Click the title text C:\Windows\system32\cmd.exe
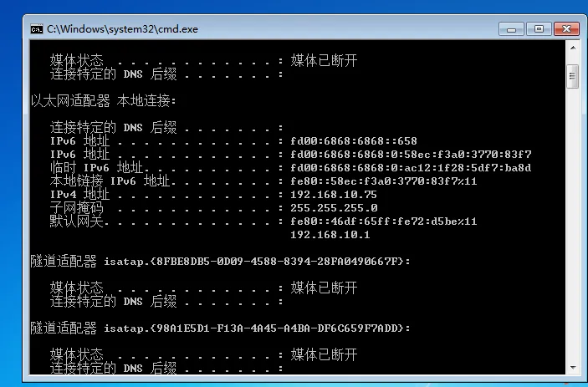This screenshot has width=588, height=387. click(x=122, y=29)
